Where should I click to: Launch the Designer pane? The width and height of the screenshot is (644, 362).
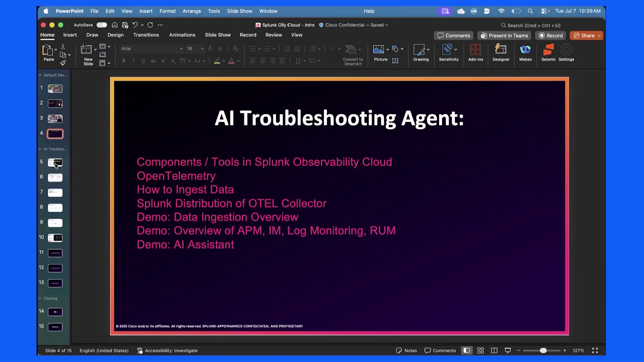[501, 53]
